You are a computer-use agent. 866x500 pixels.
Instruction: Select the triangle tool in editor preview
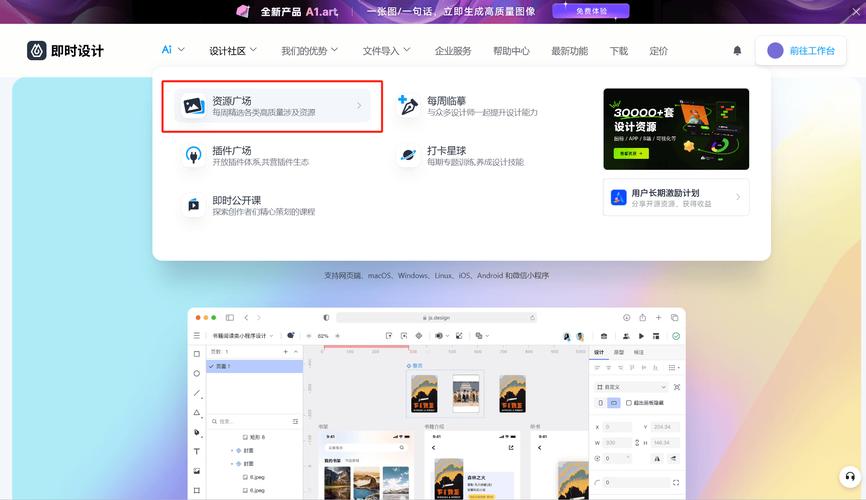(x=197, y=413)
